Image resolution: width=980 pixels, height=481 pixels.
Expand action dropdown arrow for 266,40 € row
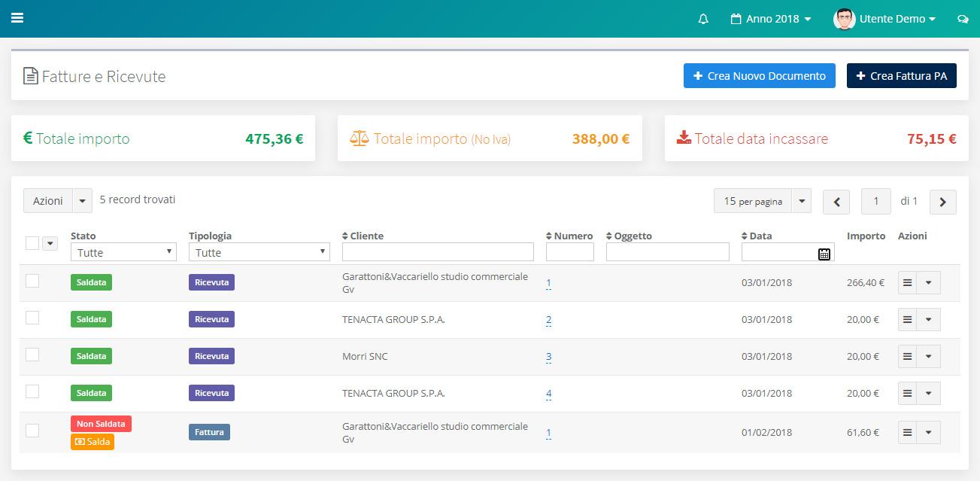pyautogui.click(x=929, y=282)
